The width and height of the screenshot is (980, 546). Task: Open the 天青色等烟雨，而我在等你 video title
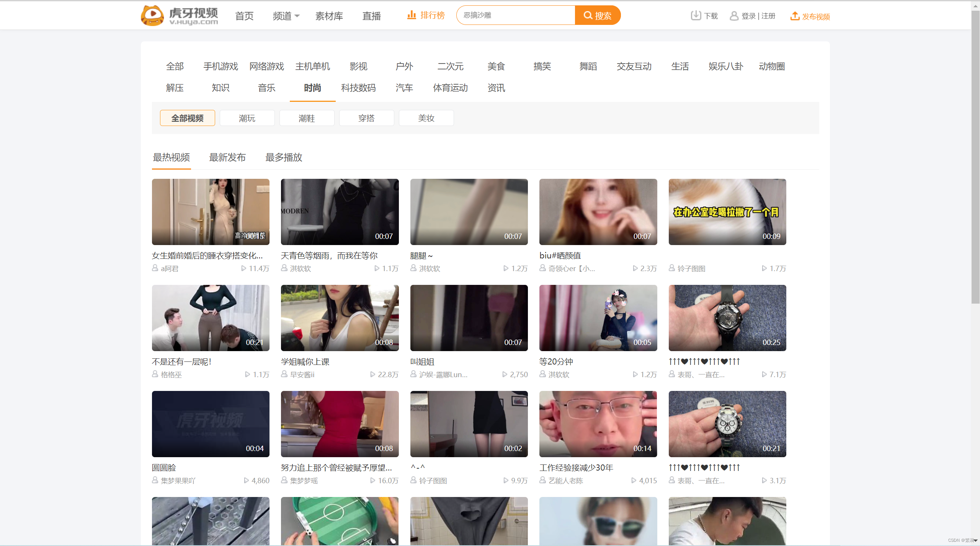click(x=329, y=256)
